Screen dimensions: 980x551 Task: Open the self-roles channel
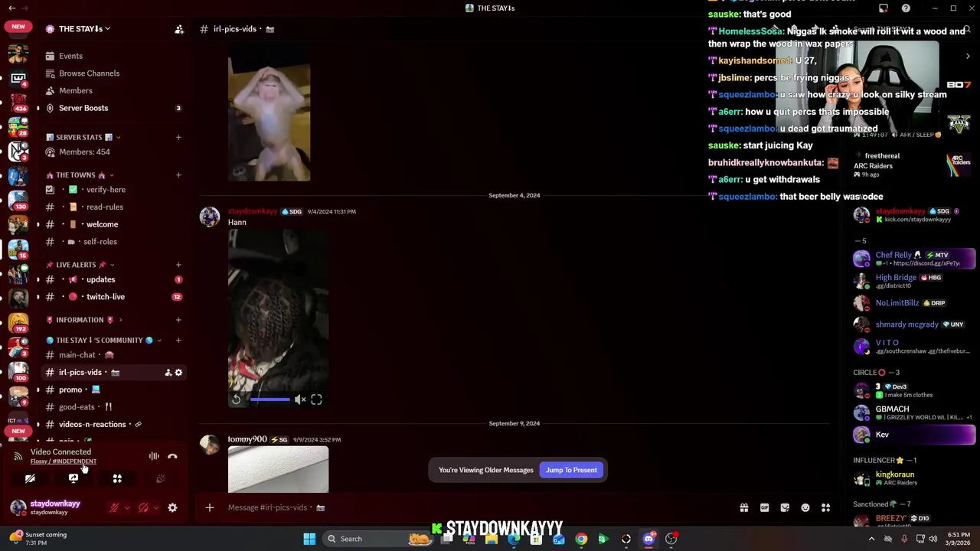pyautogui.click(x=100, y=242)
